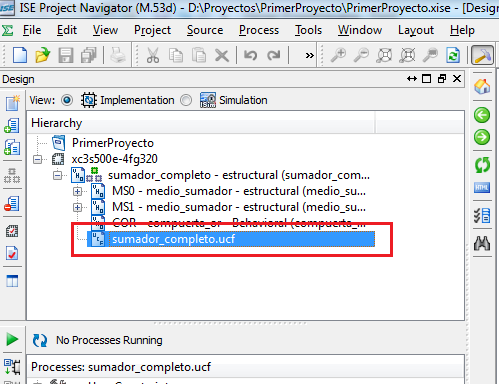499x384 pixels.
Task: Select PrimerProyecto in hierarchy tree
Action: coord(113,143)
